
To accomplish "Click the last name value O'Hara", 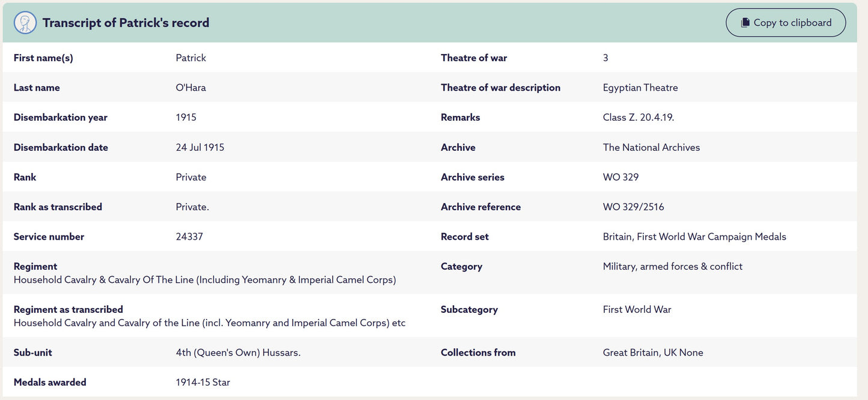I will (x=191, y=88).
